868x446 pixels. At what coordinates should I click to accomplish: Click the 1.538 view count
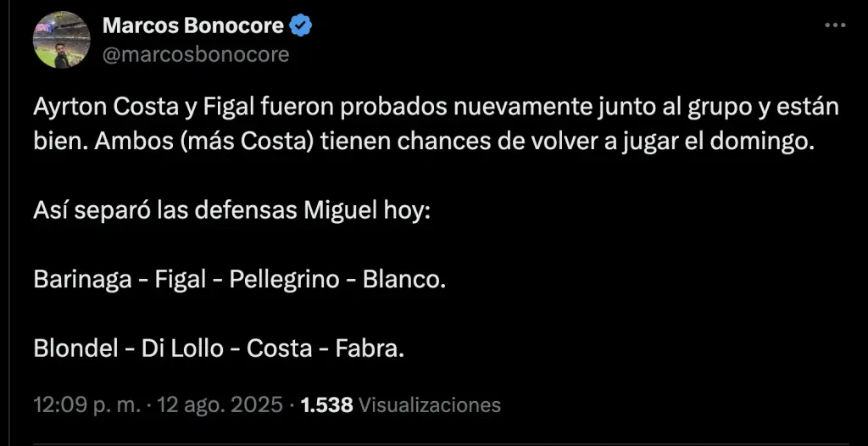coord(327,404)
